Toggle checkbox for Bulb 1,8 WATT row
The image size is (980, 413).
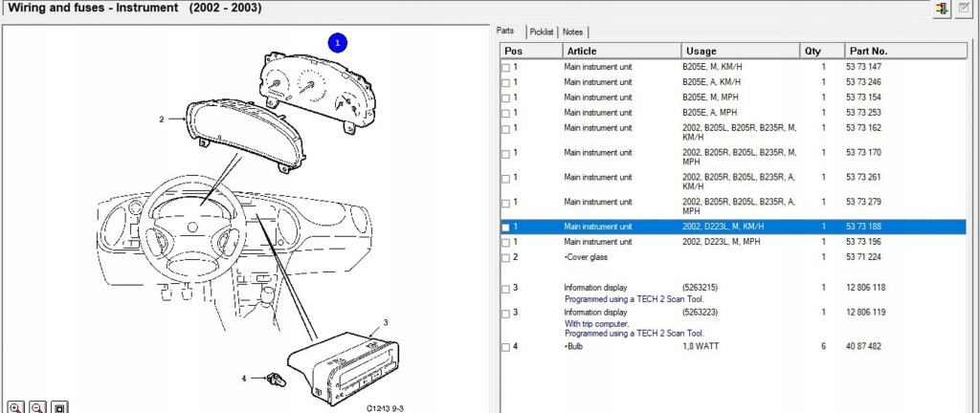tap(506, 346)
